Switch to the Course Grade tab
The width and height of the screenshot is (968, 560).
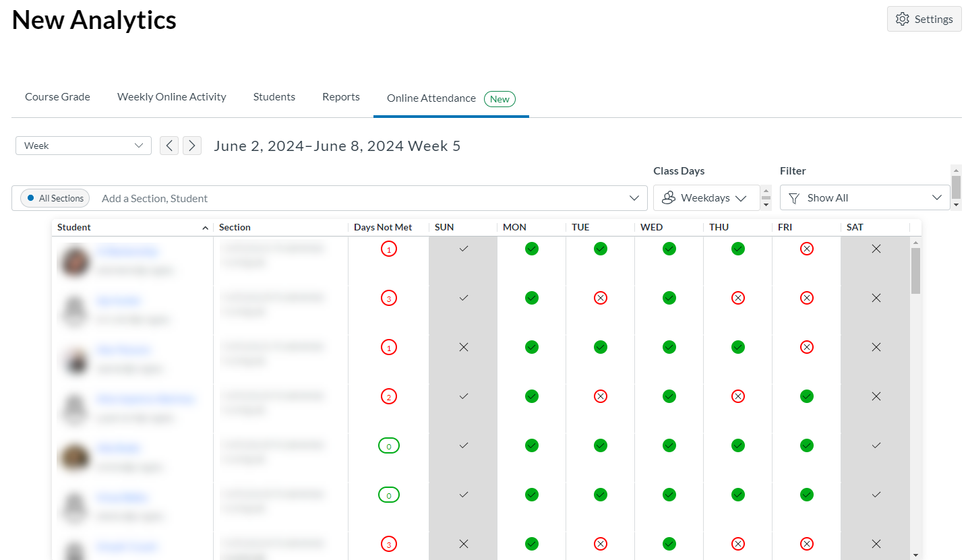point(57,97)
